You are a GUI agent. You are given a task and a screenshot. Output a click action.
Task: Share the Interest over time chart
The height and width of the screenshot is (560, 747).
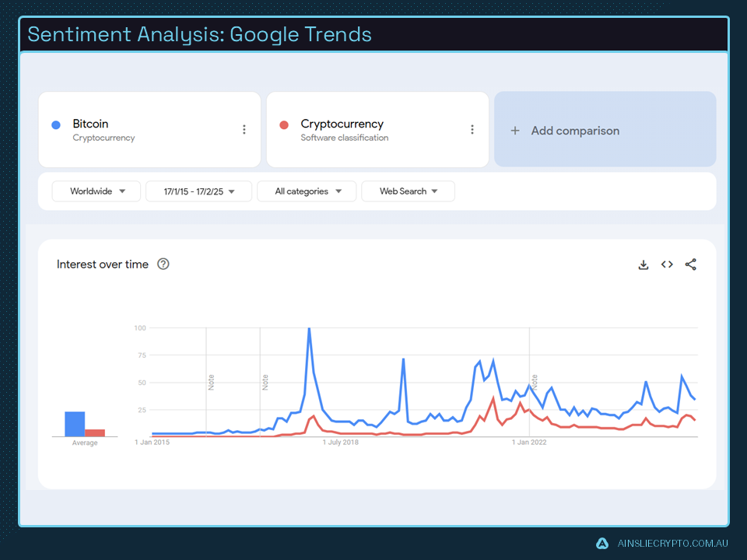tap(691, 264)
